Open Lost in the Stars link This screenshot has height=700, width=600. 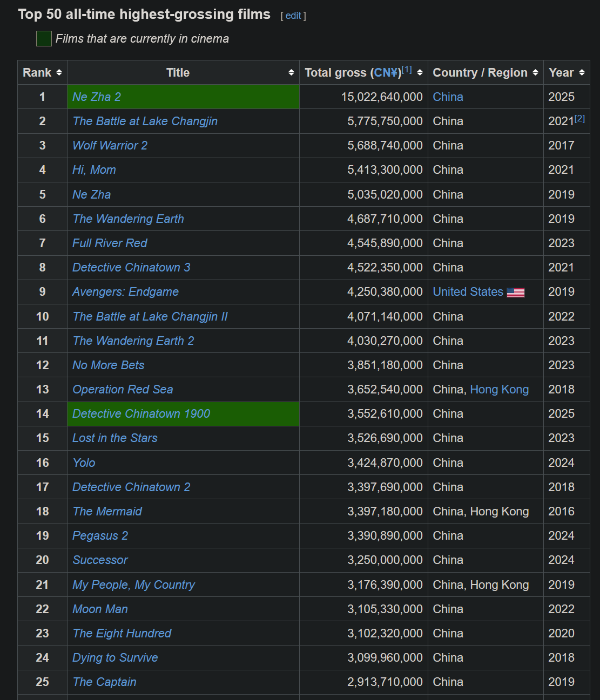115,438
